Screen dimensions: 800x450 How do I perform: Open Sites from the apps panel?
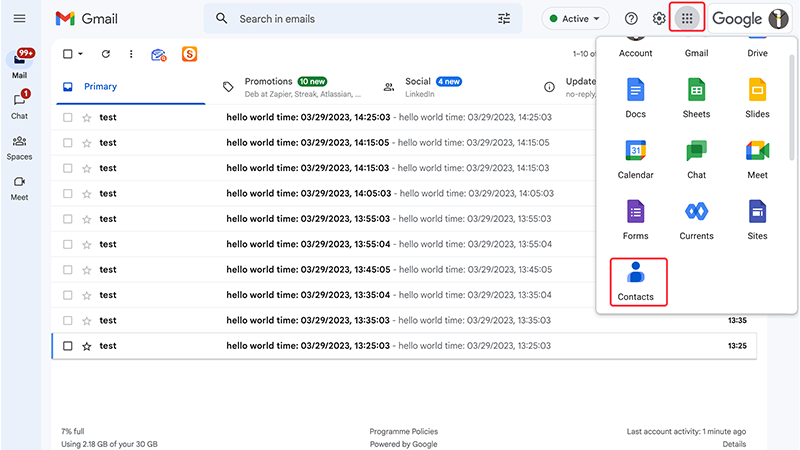tap(757, 220)
